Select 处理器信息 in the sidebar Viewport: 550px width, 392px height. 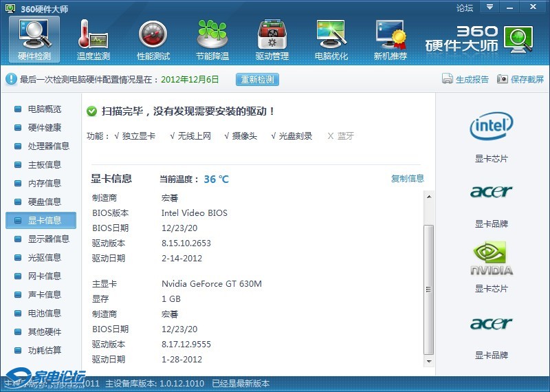tap(48, 146)
